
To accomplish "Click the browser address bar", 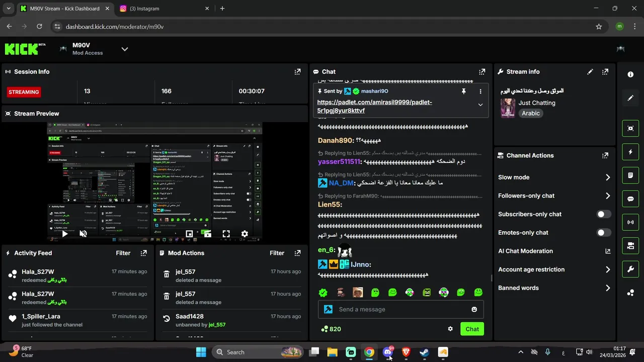I will pyautogui.click(x=322, y=27).
